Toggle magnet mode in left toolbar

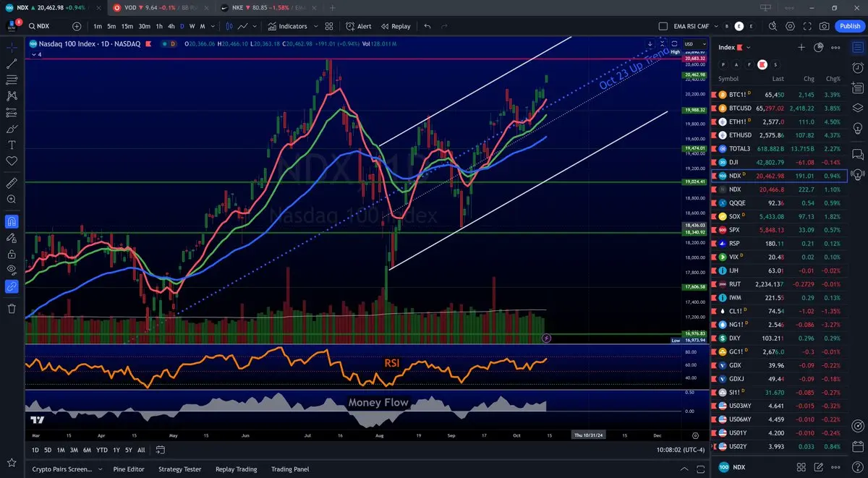click(x=12, y=221)
